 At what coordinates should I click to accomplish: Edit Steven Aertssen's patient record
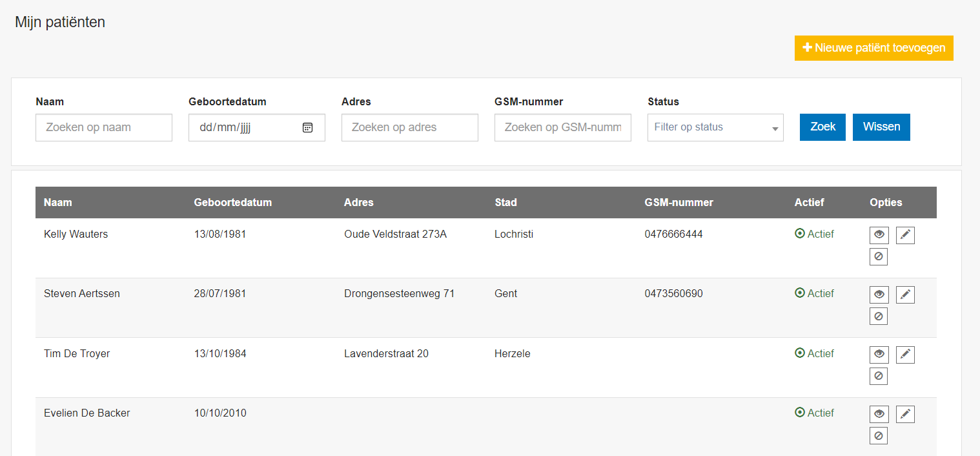tap(905, 294)
